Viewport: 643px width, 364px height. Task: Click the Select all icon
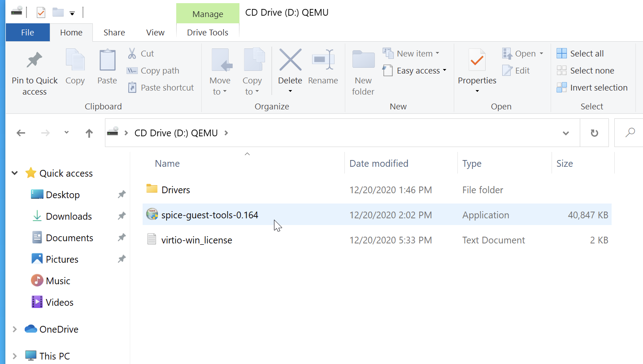[561, 53]
